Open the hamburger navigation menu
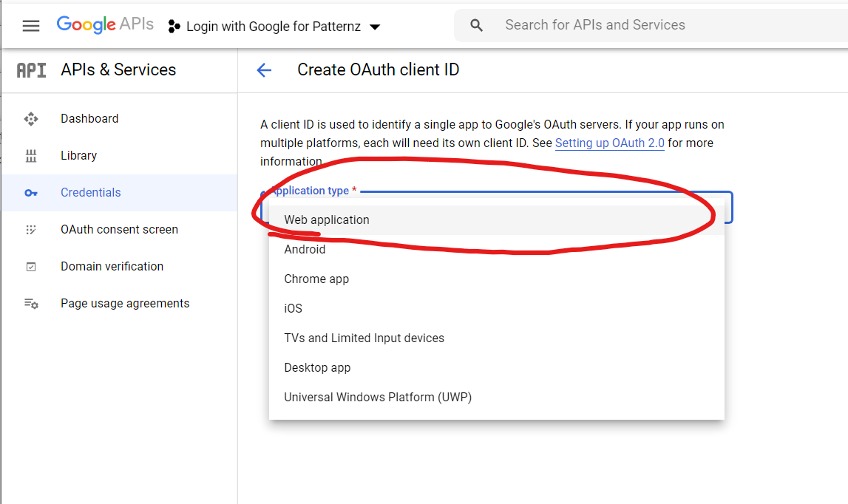848x504 pixels. (30, 26)
